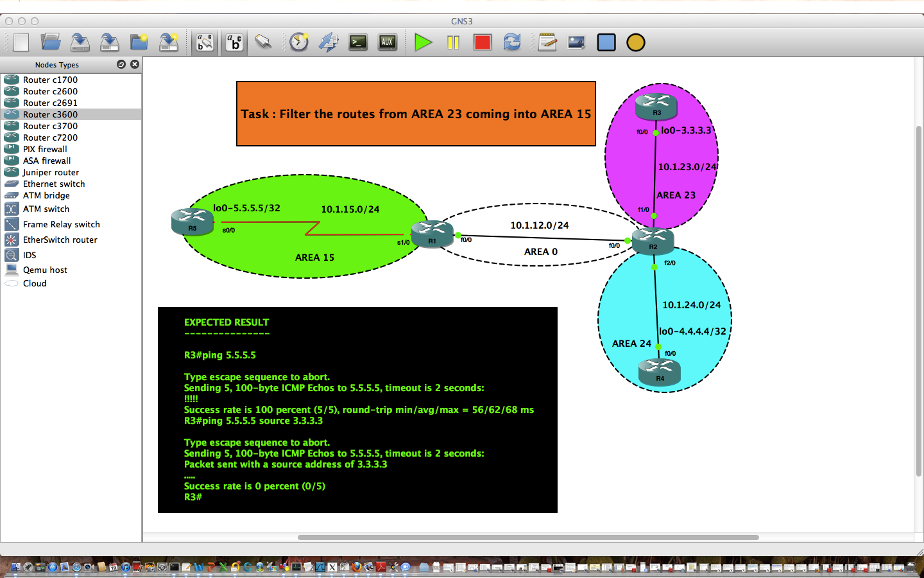Draw a blue rectangle shape

(606, 42)
